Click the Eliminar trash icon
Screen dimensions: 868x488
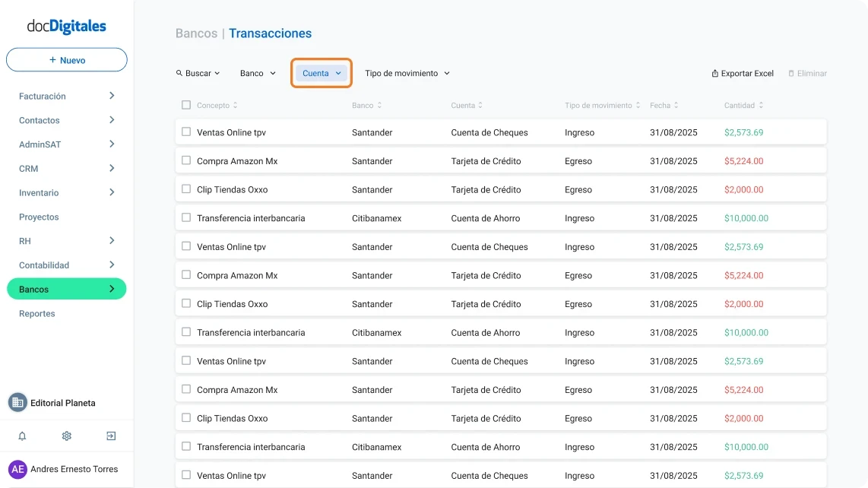[x=793, y=73]
